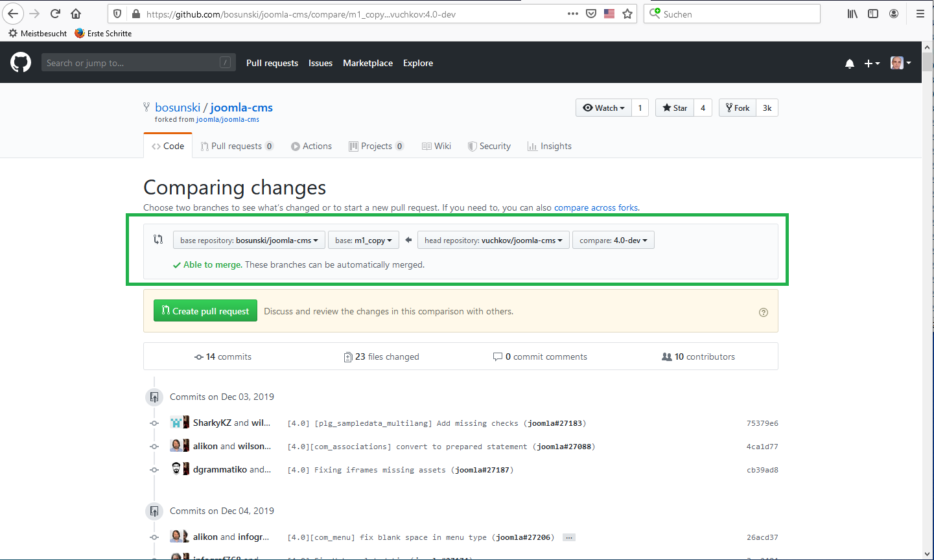The width and height of the screenshot is (934, 560).
Task: Toggle the Firefox sidebar view icon
Action: point(873,14)
